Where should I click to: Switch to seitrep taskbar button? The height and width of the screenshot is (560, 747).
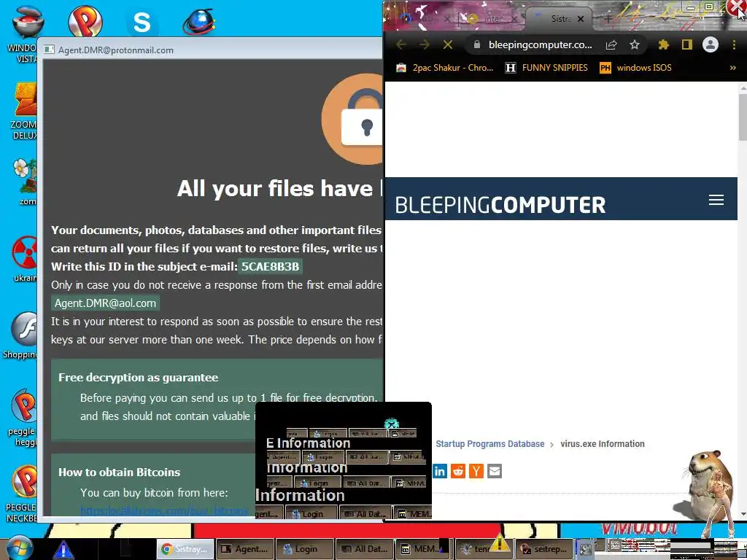(x=544, y=549)
